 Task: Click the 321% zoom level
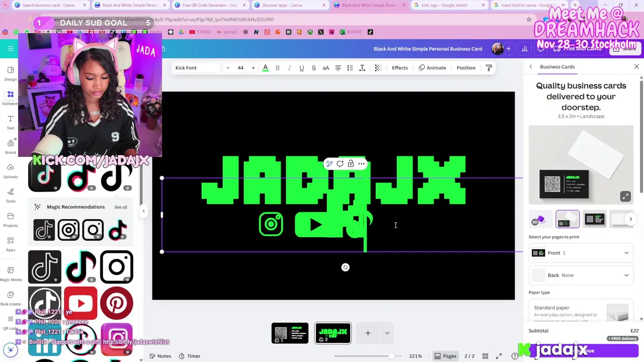415,356
